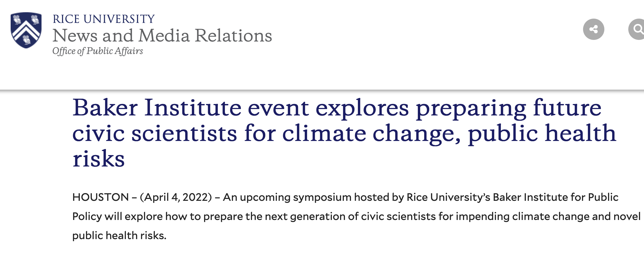Open the search magnifier icon
This screenshot has width=644, height=258.
[x=638, y=29]
